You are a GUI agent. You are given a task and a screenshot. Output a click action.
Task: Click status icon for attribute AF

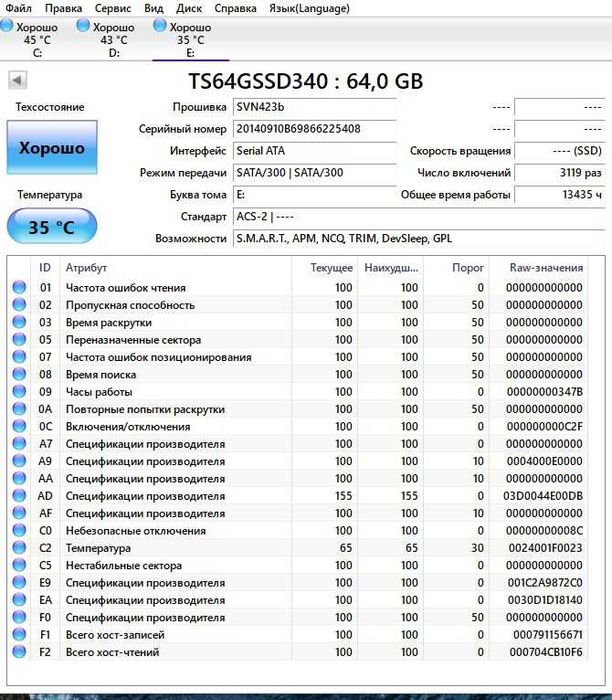[x=19, y=513]
